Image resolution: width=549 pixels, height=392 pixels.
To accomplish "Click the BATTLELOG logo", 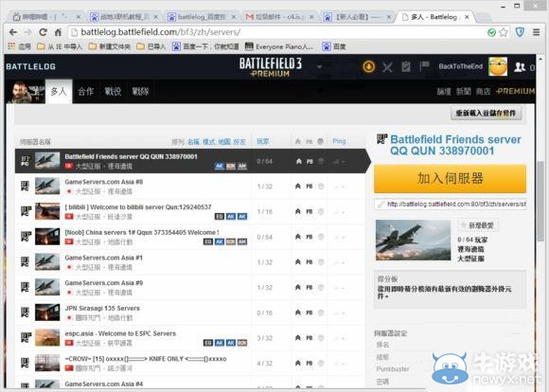I will (31, 66).
